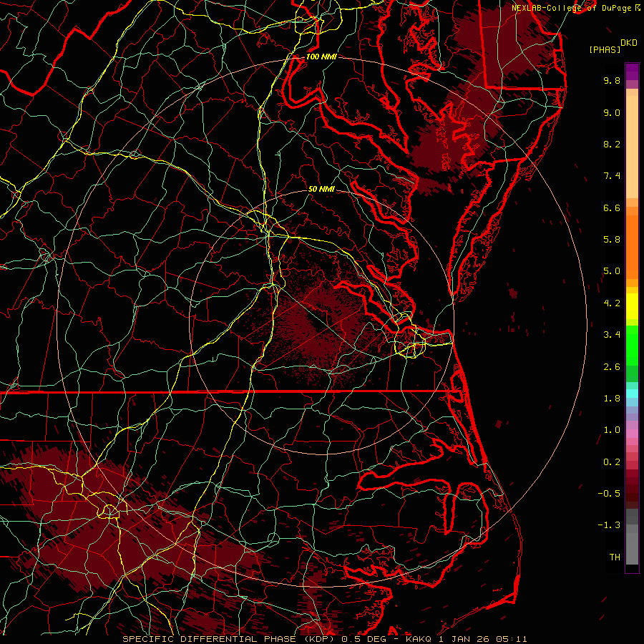Image resolution: width=644 pixels, height=644 pixels.
Task: Select the 1.0 legend value
Action: 612,430
